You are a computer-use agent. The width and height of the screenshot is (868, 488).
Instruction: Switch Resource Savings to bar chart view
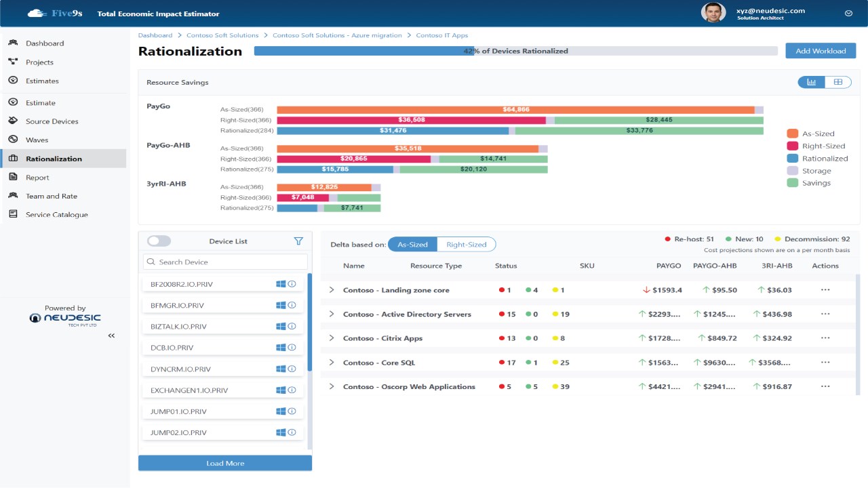click(812, 82)
